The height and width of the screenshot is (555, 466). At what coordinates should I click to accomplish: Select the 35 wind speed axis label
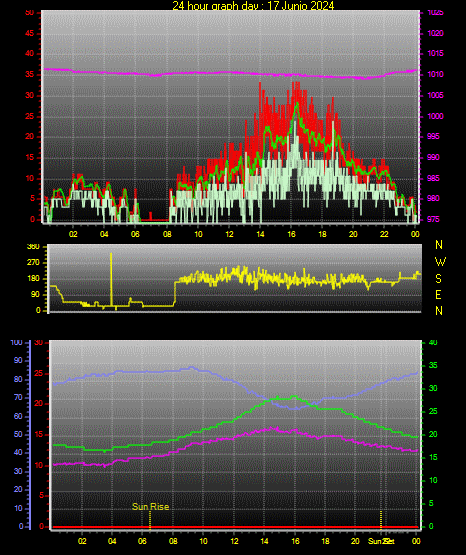[x=30, y=74]
